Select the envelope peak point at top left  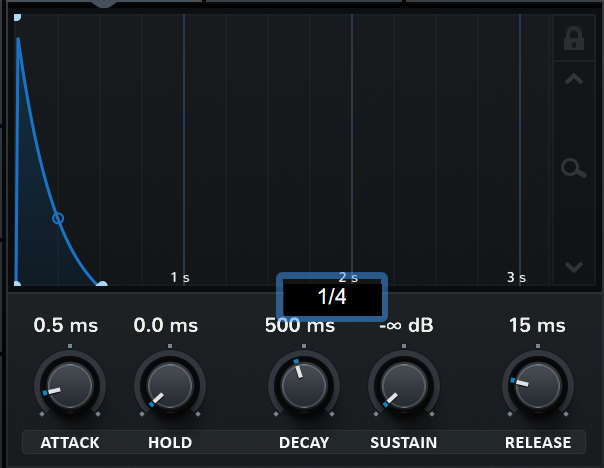click(x=17, y=18)
